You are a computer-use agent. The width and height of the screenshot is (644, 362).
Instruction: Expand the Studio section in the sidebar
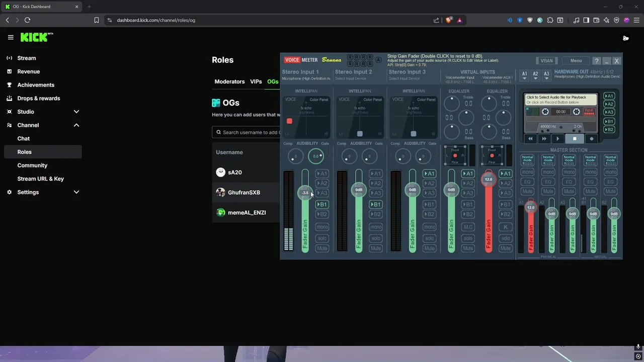(x=76, y=112)
